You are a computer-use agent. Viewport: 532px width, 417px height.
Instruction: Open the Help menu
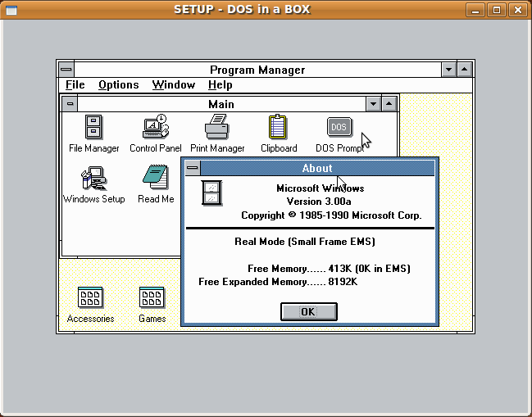pos(221,84)
